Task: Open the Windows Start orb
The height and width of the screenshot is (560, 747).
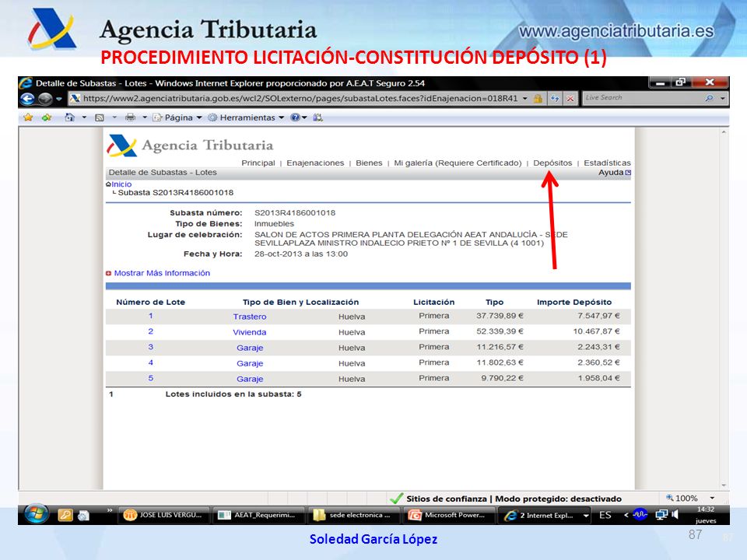Action: pyautogui.click(x=37, y=514)
